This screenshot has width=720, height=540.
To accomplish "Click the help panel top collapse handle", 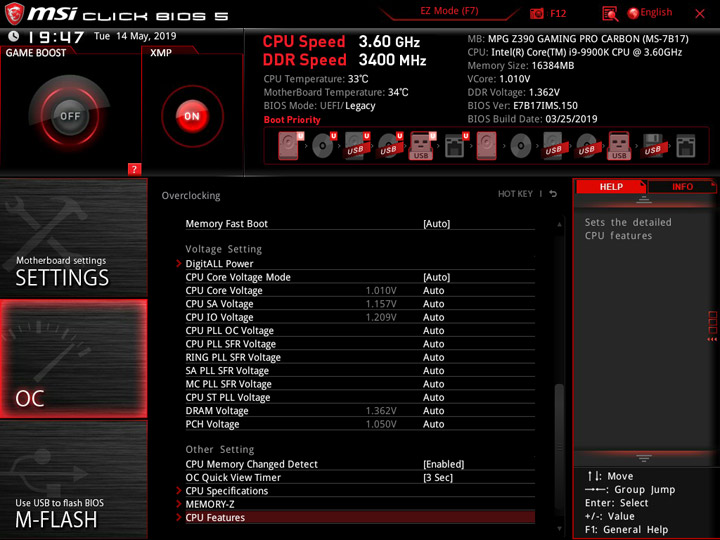I will coord(644,200).
